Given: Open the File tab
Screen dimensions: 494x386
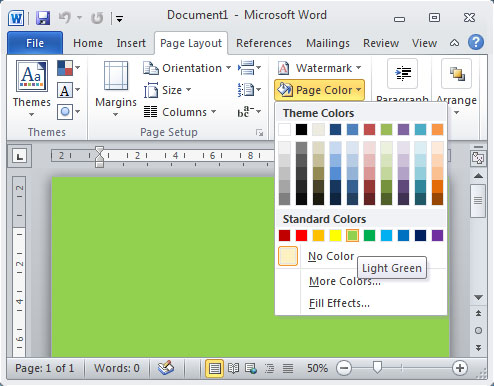Looking at the screenshot, I should click(x=35, y=43).
